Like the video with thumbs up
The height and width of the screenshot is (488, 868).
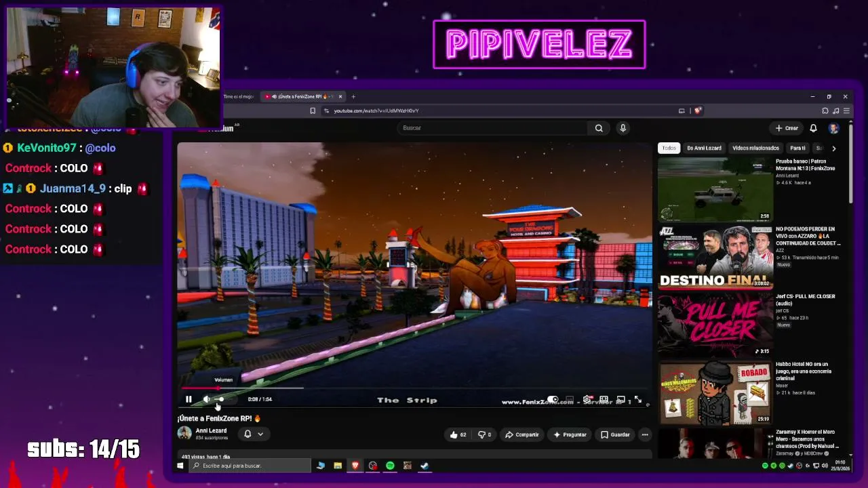pos(458,434)
